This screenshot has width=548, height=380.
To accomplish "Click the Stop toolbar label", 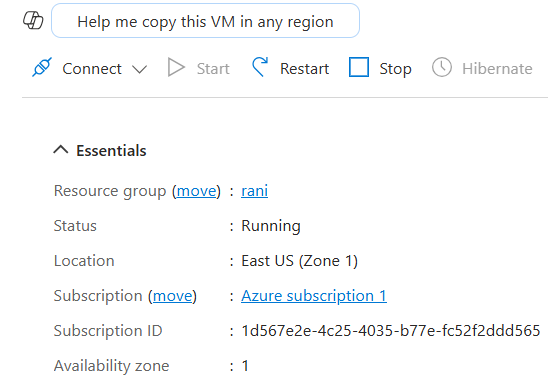I will tap(395, 69).
